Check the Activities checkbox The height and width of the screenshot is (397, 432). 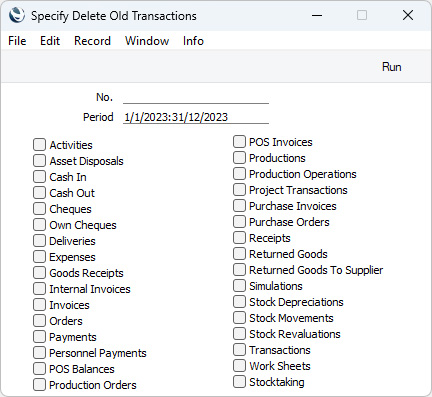(x=39, y=145)
